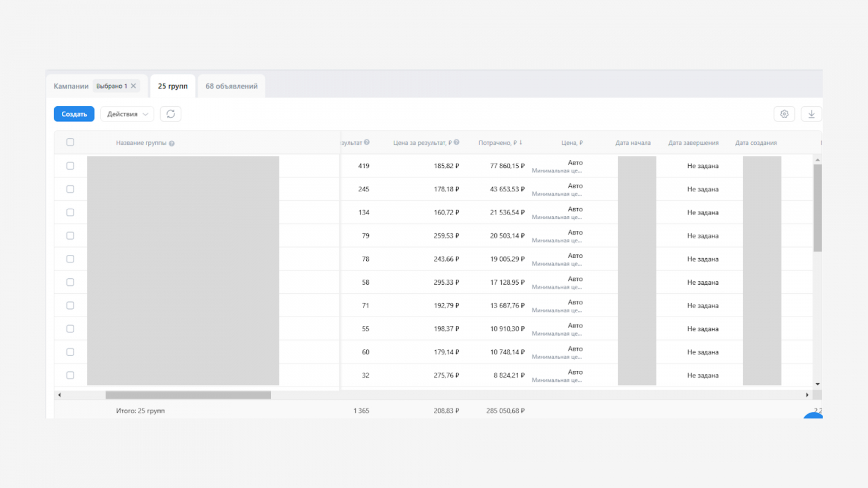Click the total spent 285 050,68 ₽
This screenshot has height=488, width=868.
click(506, 411)
